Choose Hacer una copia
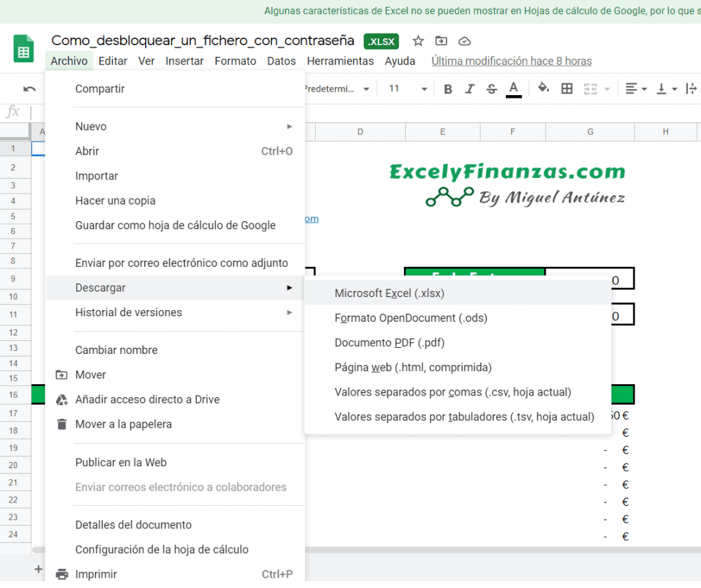Image resolution: width=701 pixels, height=588 pixels. click(175, 201)
